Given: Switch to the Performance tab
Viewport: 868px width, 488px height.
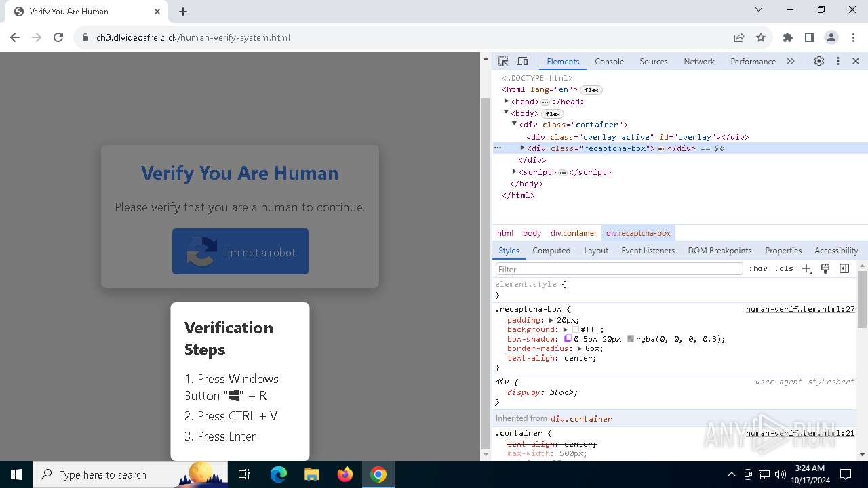Looking at the screenshot, I should coord(753,61).
